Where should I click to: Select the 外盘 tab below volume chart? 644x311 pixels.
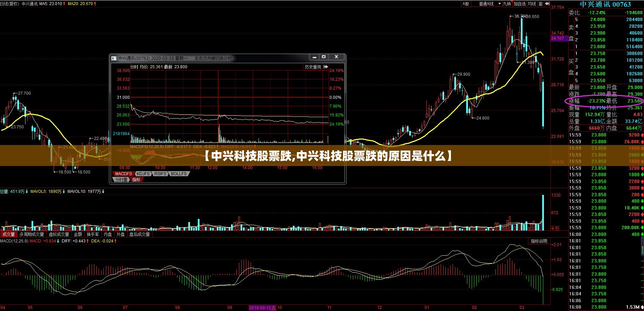(x=121, y=234)
